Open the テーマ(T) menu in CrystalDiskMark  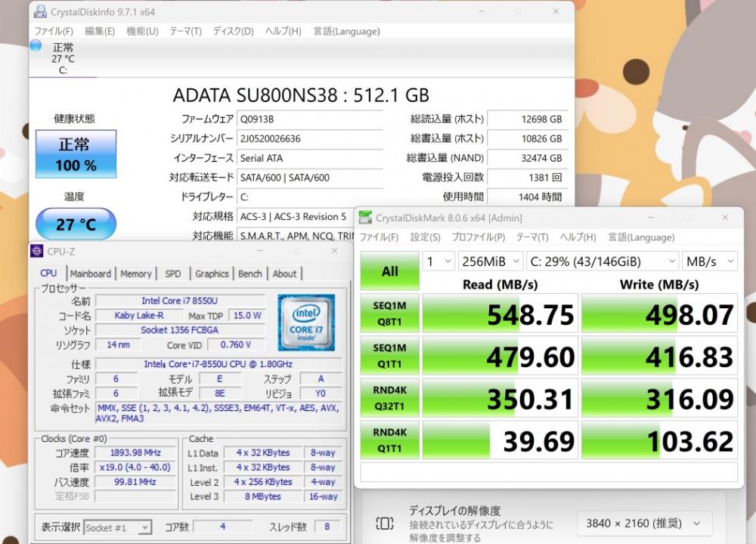532,237
